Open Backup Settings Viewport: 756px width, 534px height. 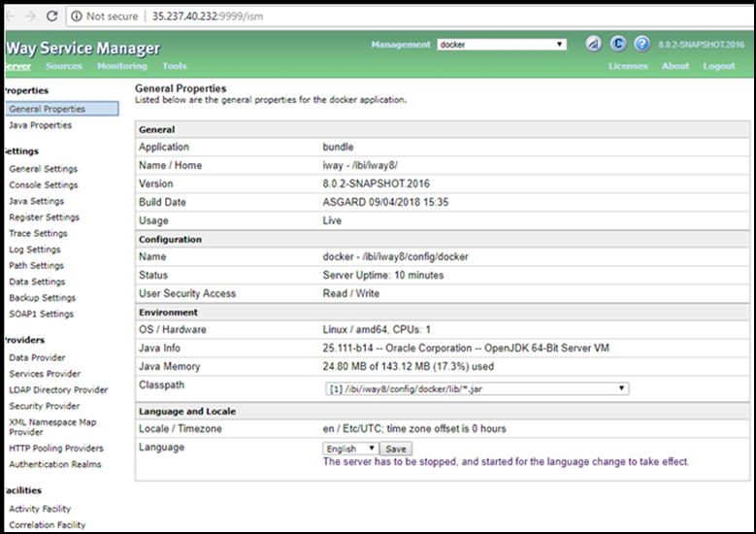click(43, 298)
